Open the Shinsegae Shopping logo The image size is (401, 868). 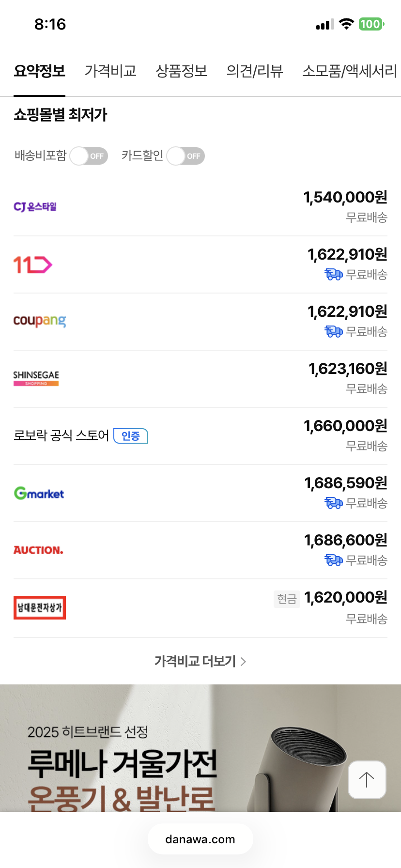coord(36,378)
